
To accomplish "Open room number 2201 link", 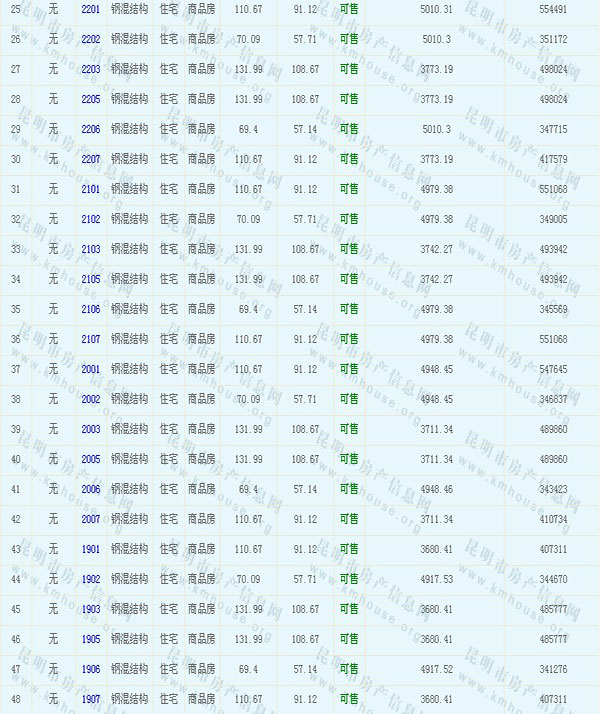I will [x=91, y=9].
